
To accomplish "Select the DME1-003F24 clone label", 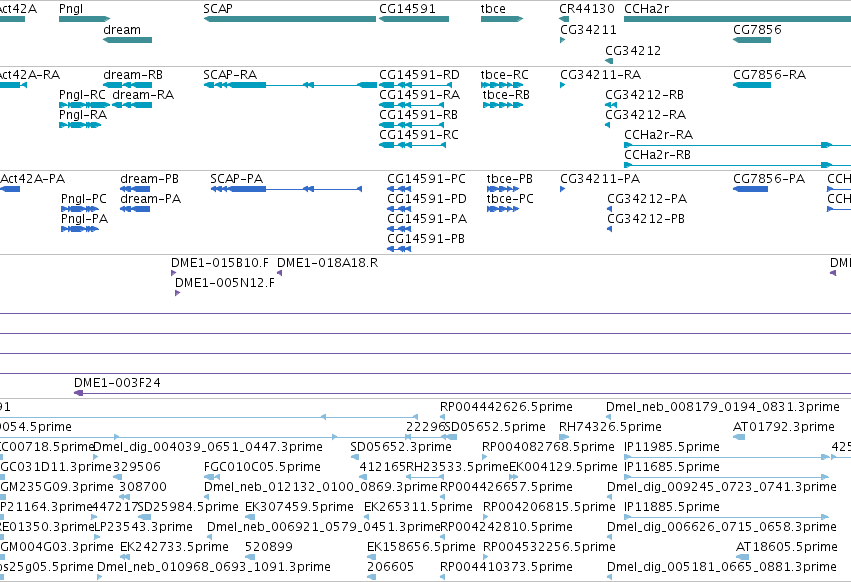I will click(x=117, y=383).
